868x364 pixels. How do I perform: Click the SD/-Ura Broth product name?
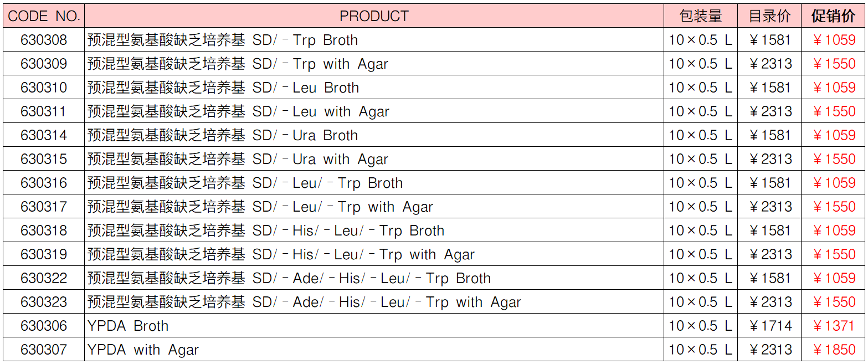[x=223, y=135]
